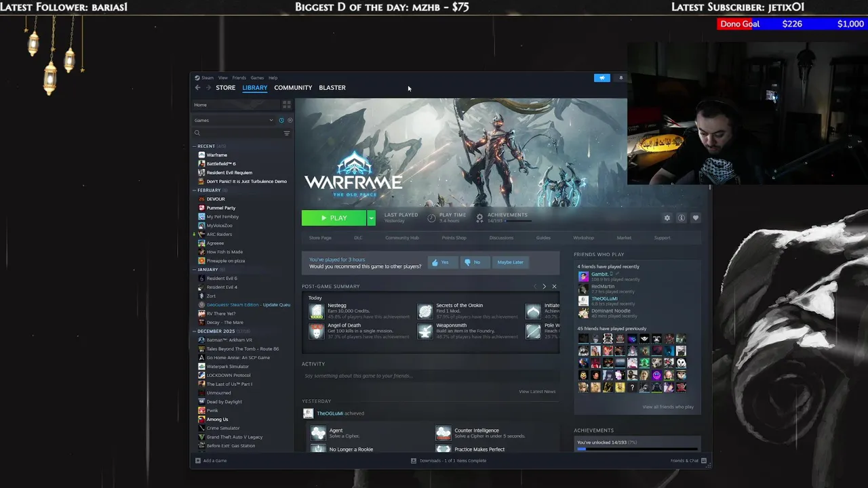Open the Help menu
Viewport: 868px width, 488px height.
click(x=273, y=78)
